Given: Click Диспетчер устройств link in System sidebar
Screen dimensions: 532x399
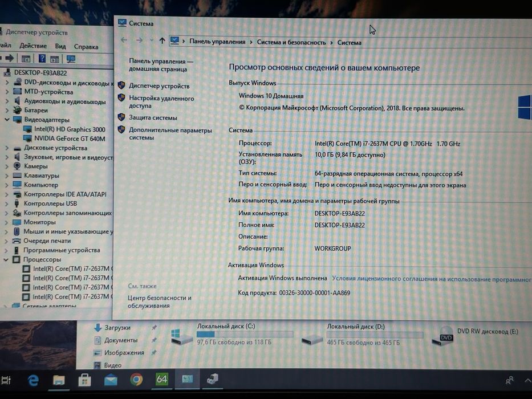Looking at the screenshot, I should coord(159,86).
